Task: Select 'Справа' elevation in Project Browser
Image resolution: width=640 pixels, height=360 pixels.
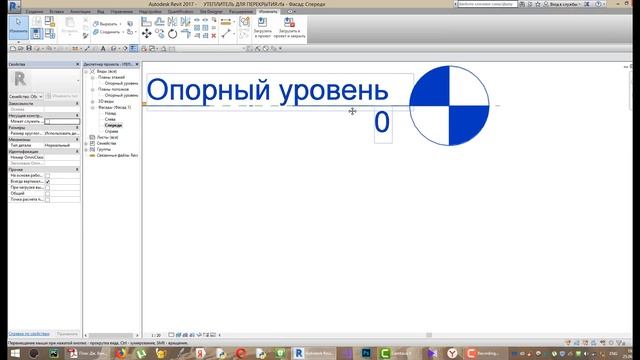Action: (111, 131)
